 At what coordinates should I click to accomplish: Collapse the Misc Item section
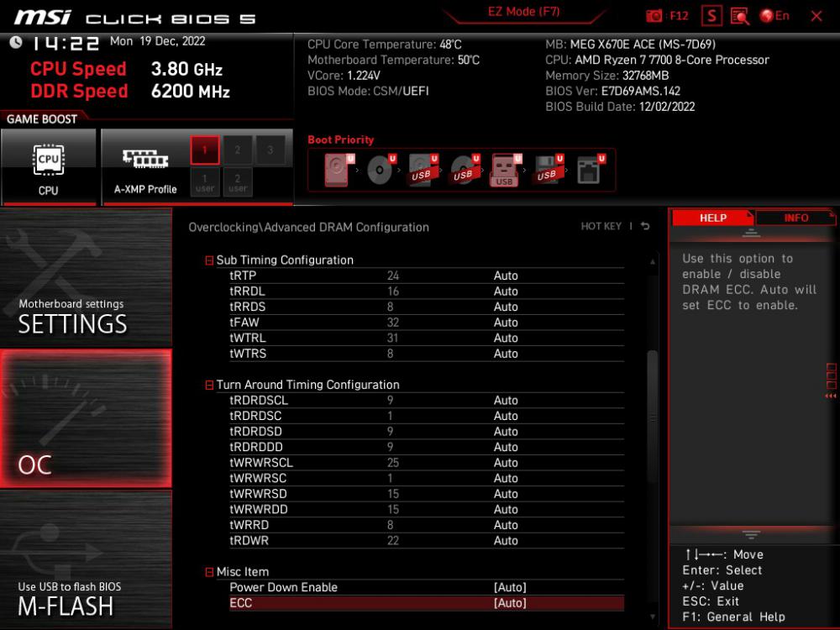click(209, 572)
